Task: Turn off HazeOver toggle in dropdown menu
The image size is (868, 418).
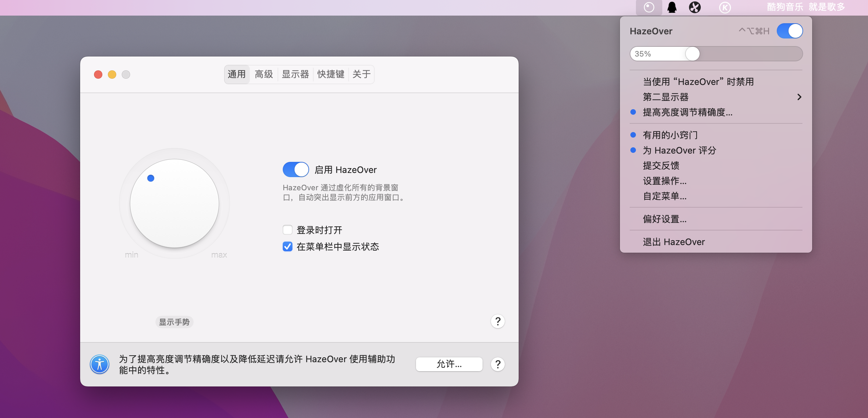Action: 790,31
